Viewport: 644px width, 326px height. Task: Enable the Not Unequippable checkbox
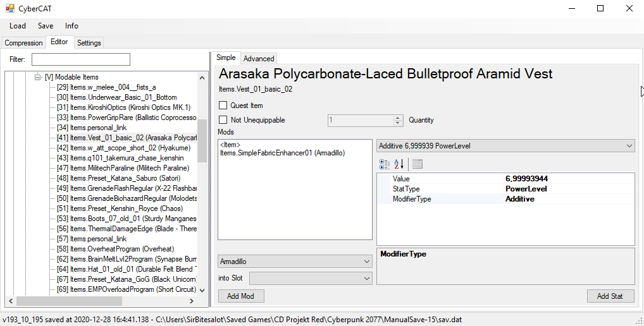pyautogui.click(x=223, y=120)
